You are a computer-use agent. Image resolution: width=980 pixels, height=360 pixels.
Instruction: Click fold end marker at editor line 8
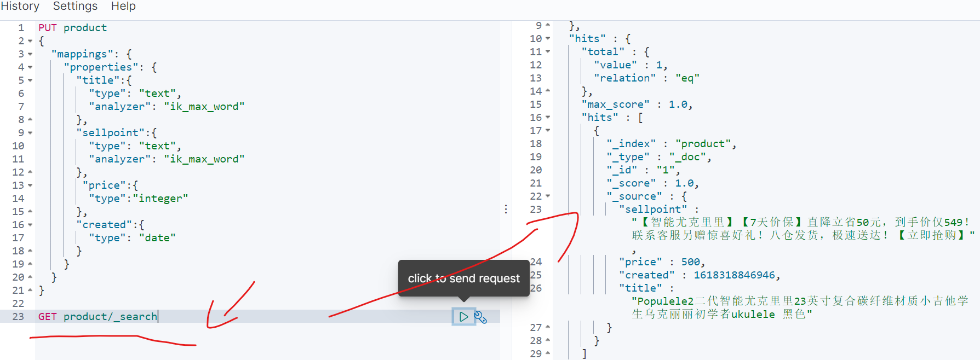30,119
